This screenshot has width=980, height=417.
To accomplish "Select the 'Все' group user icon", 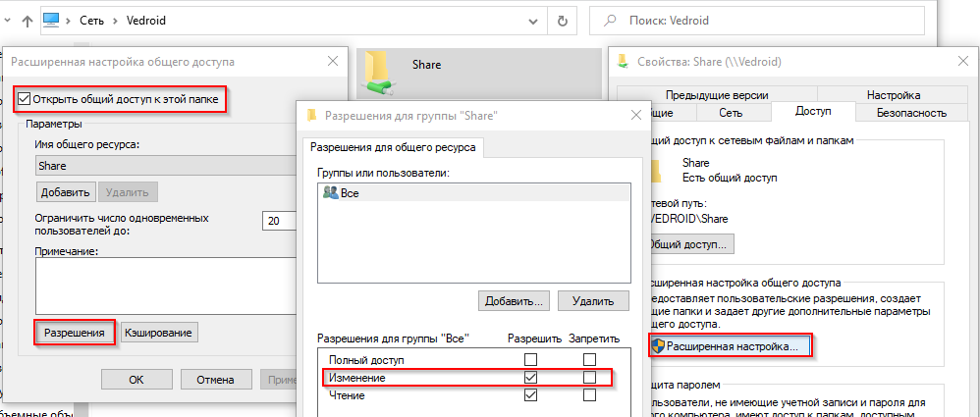I will pyautogui.click(x=330, y=193).
